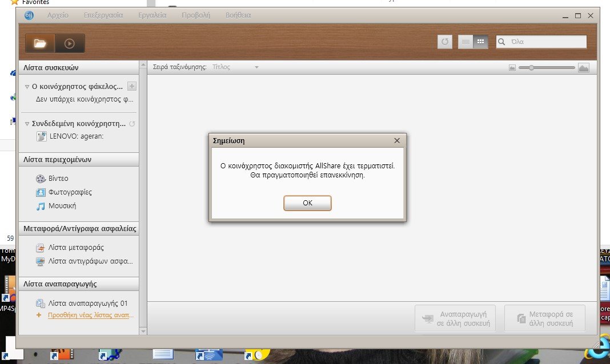
Task: Click Λίστα συσκευών panel header
Action: (x=79, y=67)
